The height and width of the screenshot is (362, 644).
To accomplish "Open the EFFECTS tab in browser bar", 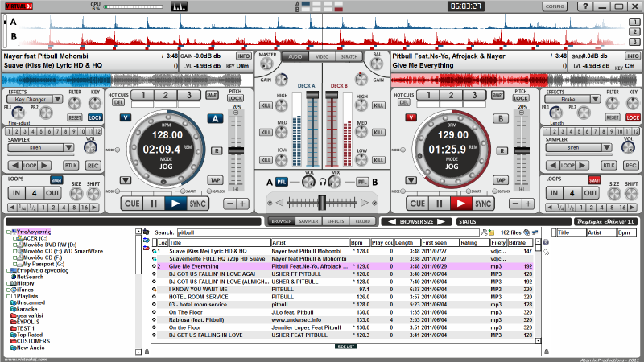I will coord(336,221).
